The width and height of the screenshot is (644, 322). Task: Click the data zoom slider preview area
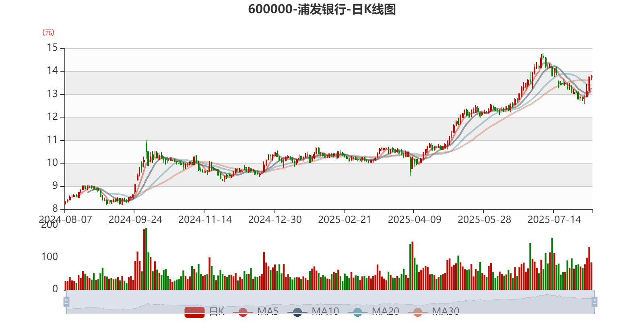click(x=330, y=301)
